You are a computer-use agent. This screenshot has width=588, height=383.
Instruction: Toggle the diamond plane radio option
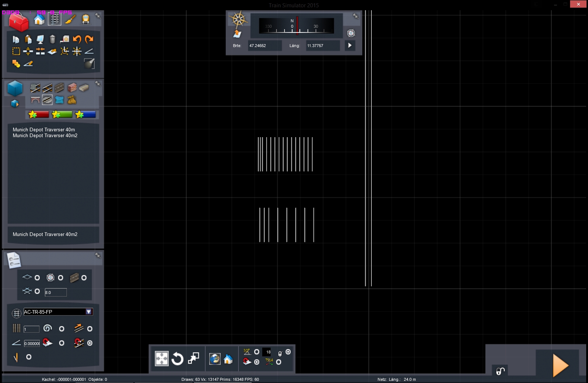37,278
